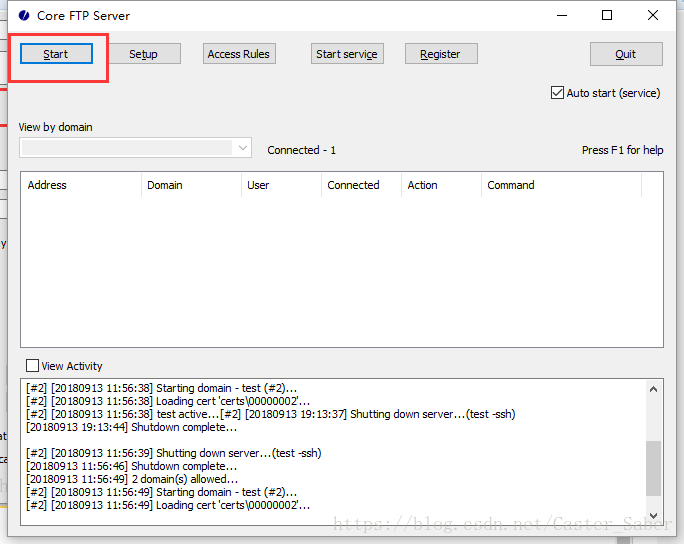
Task: Click the log scrollbar up arrow
Action: [653, 389]
